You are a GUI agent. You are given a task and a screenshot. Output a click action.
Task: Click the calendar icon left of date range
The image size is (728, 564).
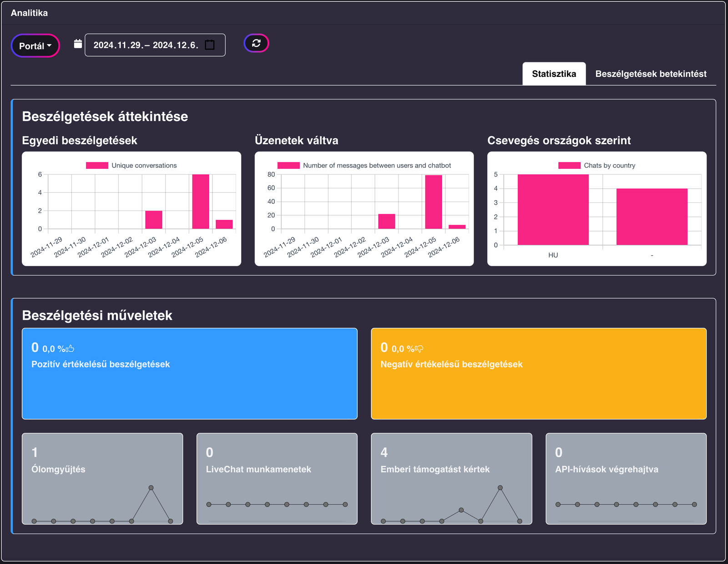point(78,44)
